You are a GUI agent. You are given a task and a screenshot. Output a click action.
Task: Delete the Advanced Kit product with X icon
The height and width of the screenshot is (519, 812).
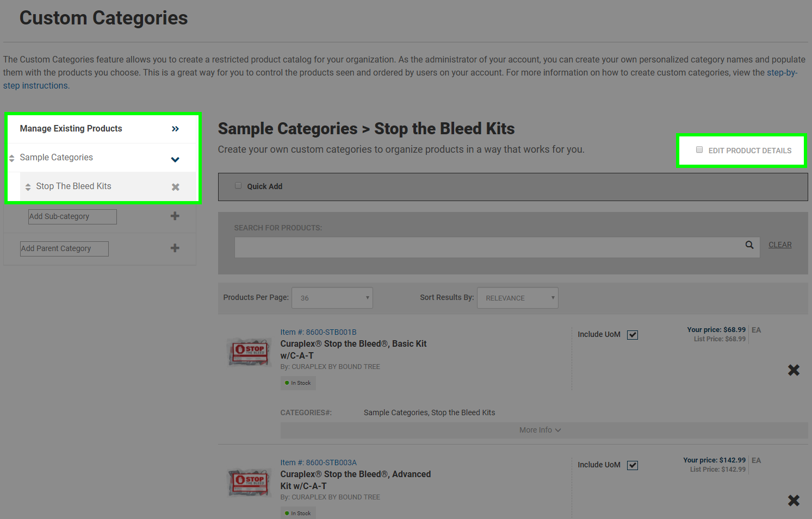pyautogui.click(x=794, y=501)
